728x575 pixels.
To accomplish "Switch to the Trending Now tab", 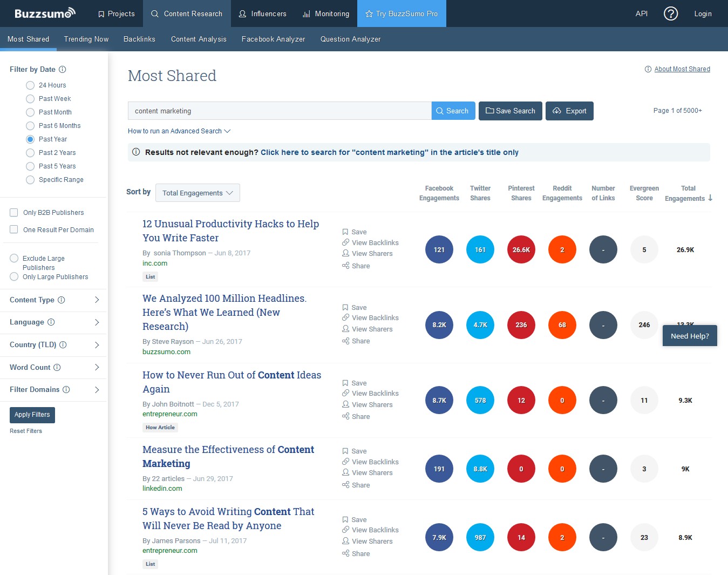I will tap(86, 39).
